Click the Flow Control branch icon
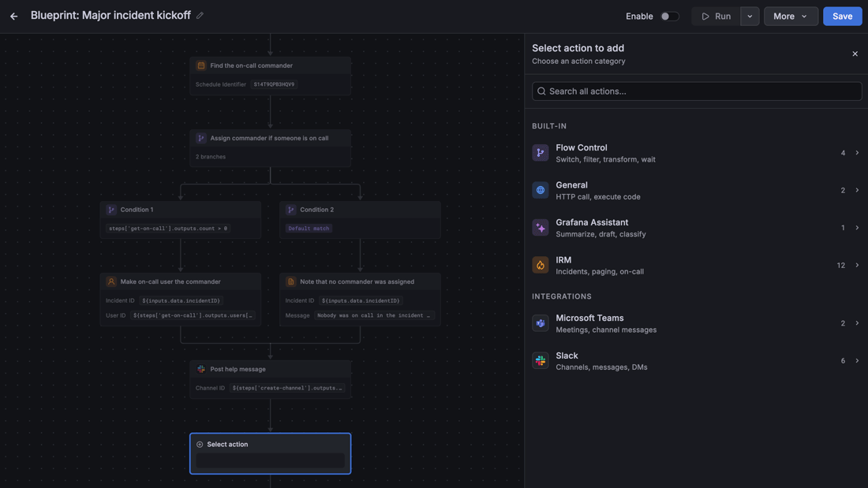 [541, 153]
